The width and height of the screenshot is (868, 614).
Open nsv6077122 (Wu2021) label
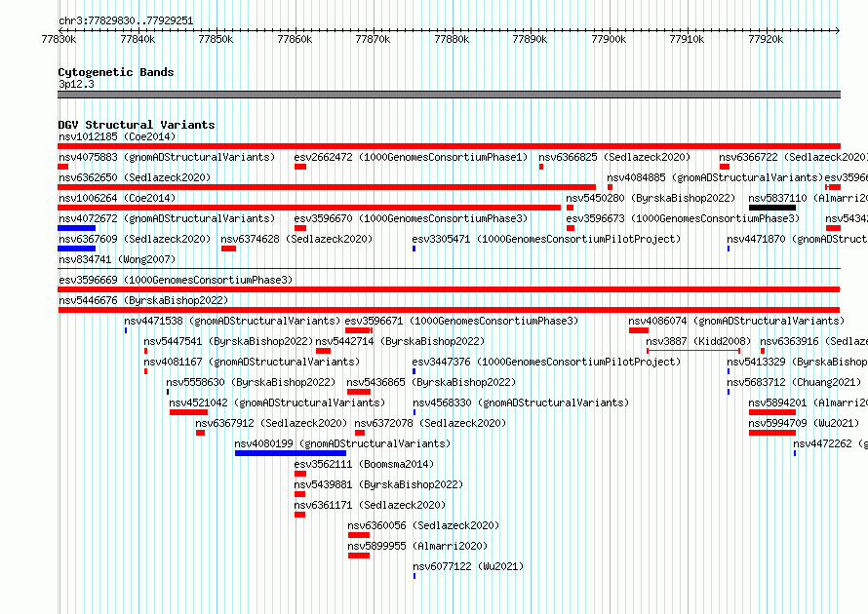coord(468,566)
